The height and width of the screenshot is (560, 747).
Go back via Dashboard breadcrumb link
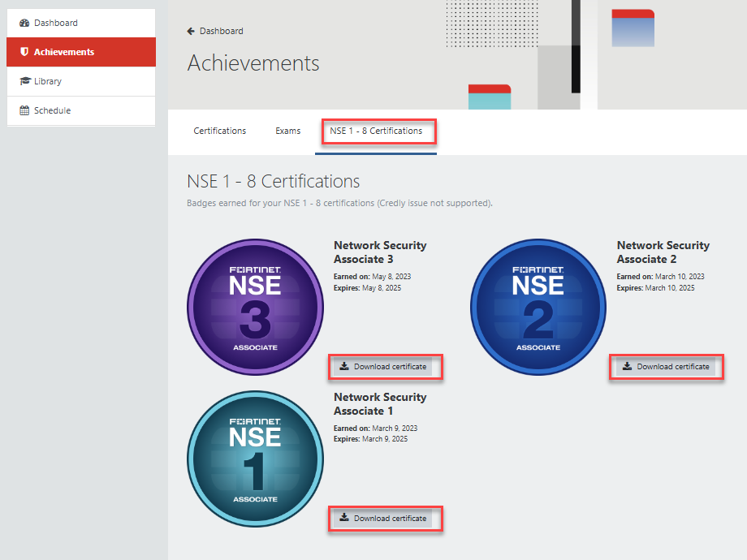click(x=221, y=31)
